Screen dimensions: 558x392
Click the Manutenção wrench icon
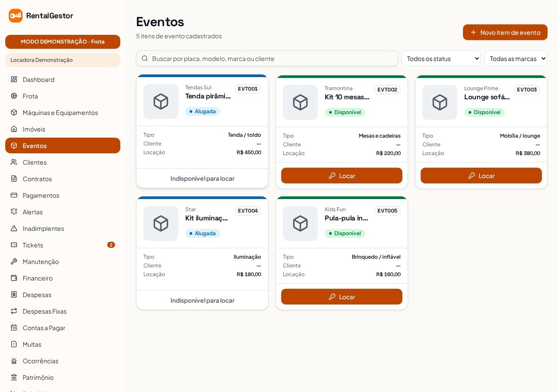[x=14, y=261]
